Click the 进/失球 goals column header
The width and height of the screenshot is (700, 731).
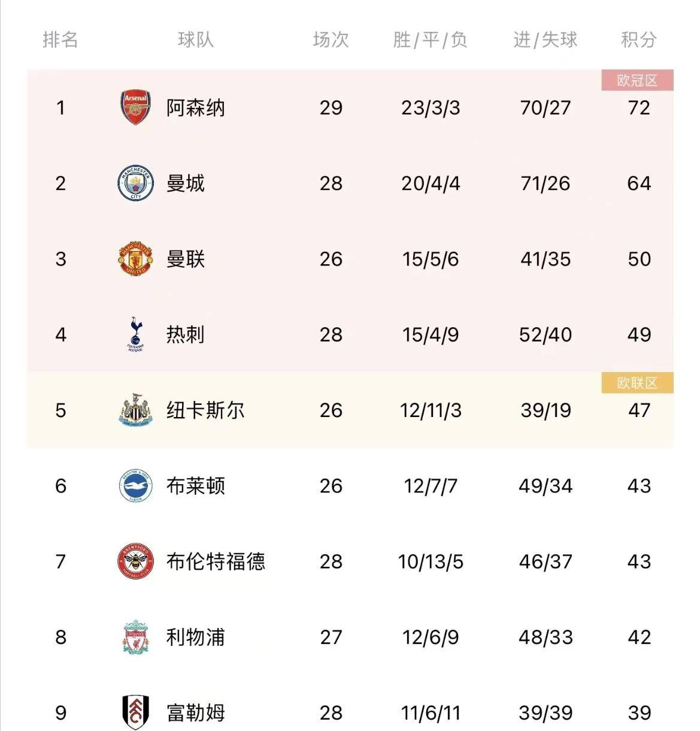pos(545,40)
